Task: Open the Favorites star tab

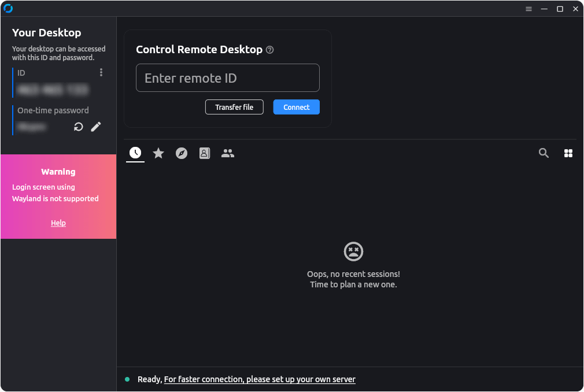Action: [x=158, y=153]
